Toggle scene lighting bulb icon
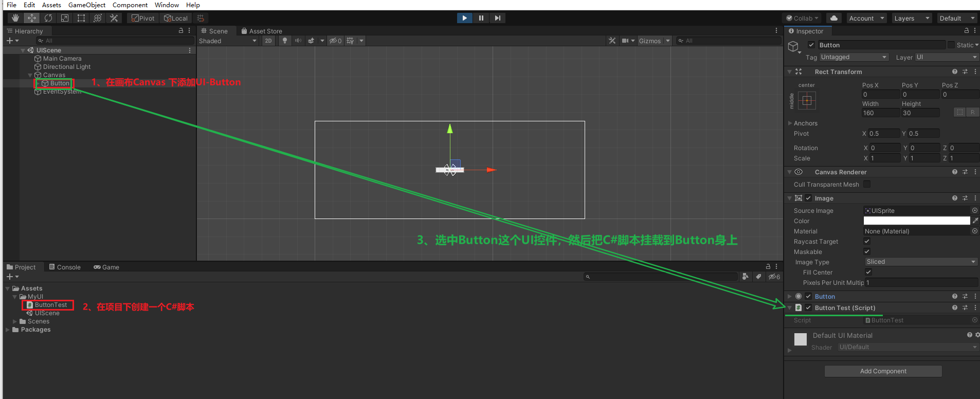 (284, 41)
